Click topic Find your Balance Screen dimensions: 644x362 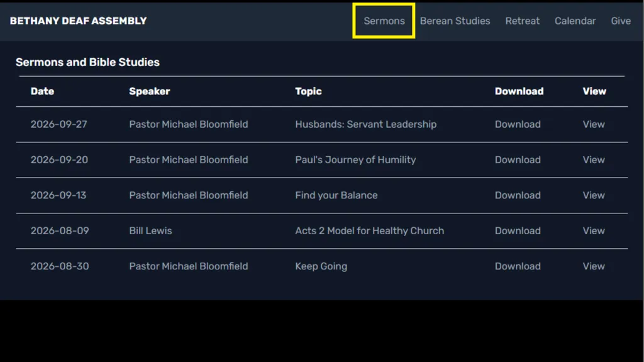336,195
